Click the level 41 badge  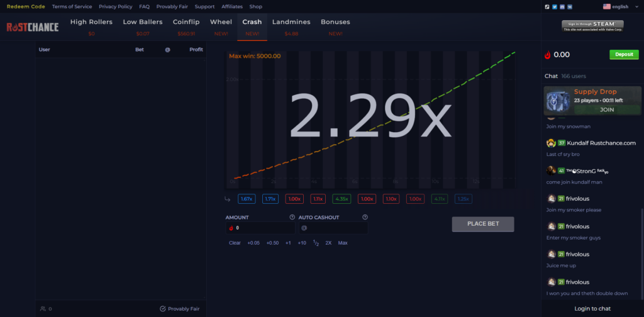[562, 170]
